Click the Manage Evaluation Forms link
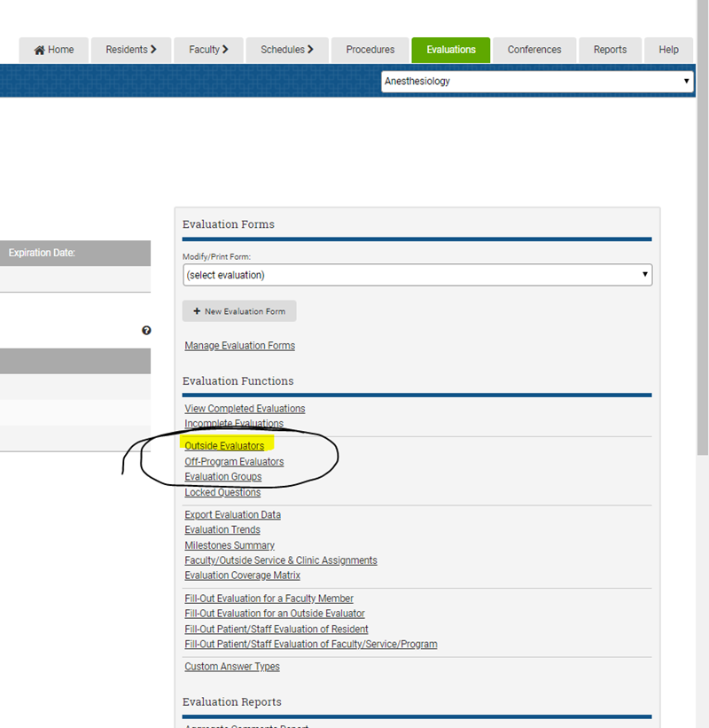Image resolution: width=709 pixels, height=728 pixels. pos(239,345)
